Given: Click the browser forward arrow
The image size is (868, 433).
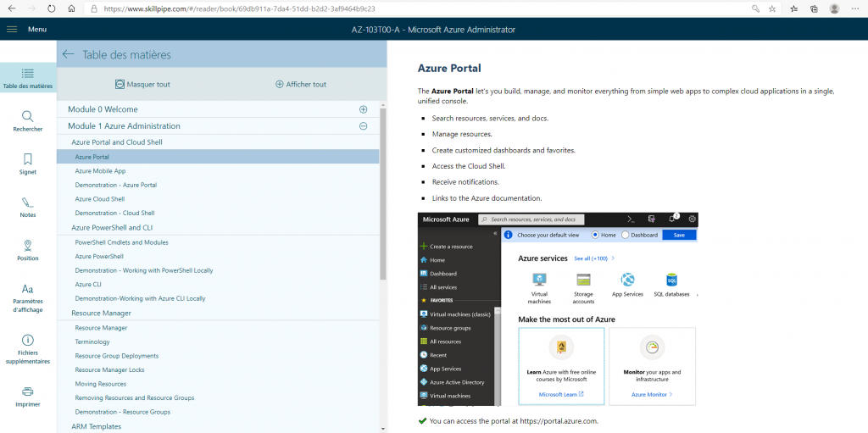Looking at the screenshot, I should [x=31, y=8].
